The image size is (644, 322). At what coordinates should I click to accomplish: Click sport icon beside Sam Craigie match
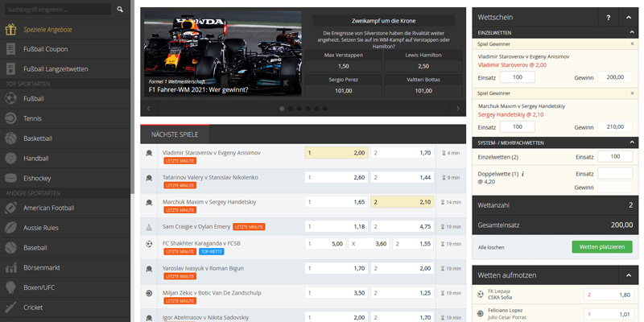(x=149, y=227)
